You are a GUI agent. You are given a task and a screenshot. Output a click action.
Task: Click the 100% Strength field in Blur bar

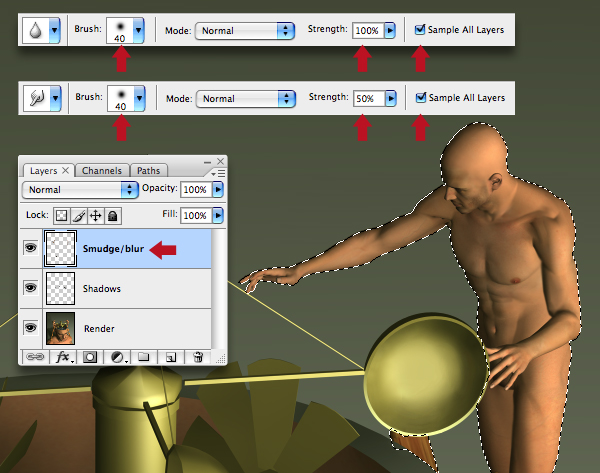(x=368, y=30)
